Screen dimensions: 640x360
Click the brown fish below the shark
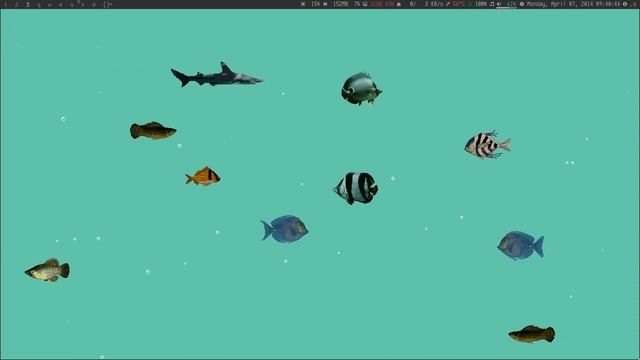153,131
